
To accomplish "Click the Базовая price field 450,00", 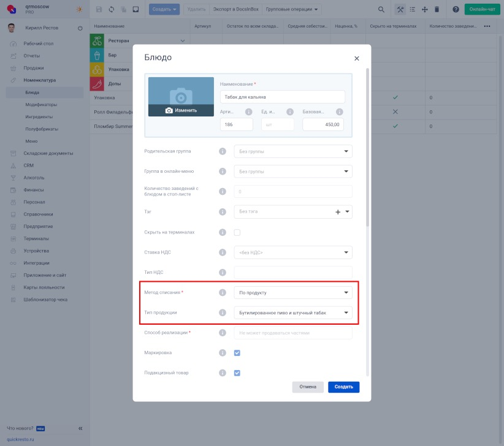I will point(323,124).
